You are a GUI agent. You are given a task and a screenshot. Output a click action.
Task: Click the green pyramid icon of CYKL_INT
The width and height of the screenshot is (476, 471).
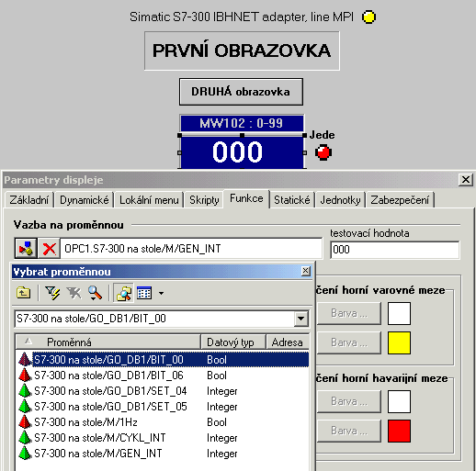tap(25, 438)
